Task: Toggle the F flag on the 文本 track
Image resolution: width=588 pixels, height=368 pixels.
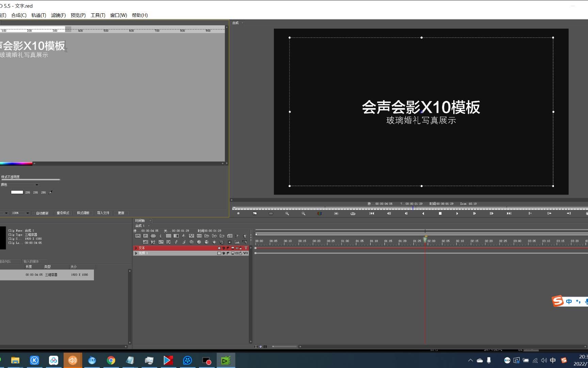Action: point(228,248)
